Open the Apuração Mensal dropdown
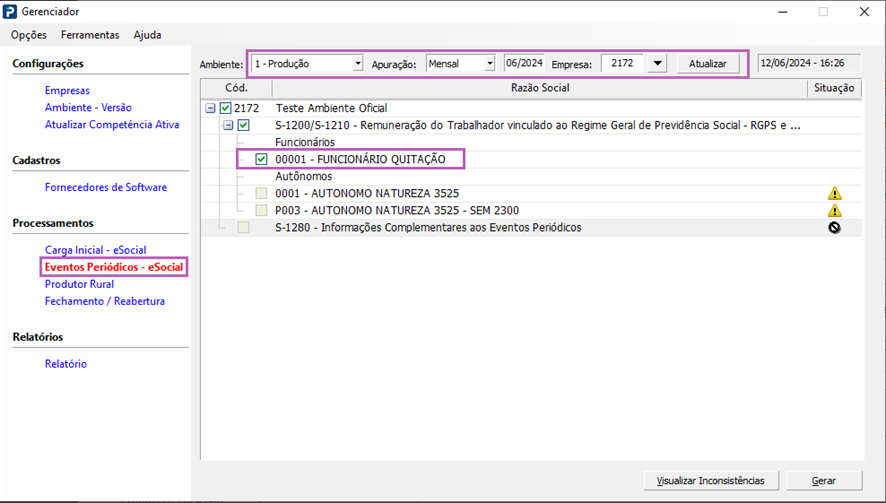This screenshot has height=503, width=886. (x=489, y=64)
